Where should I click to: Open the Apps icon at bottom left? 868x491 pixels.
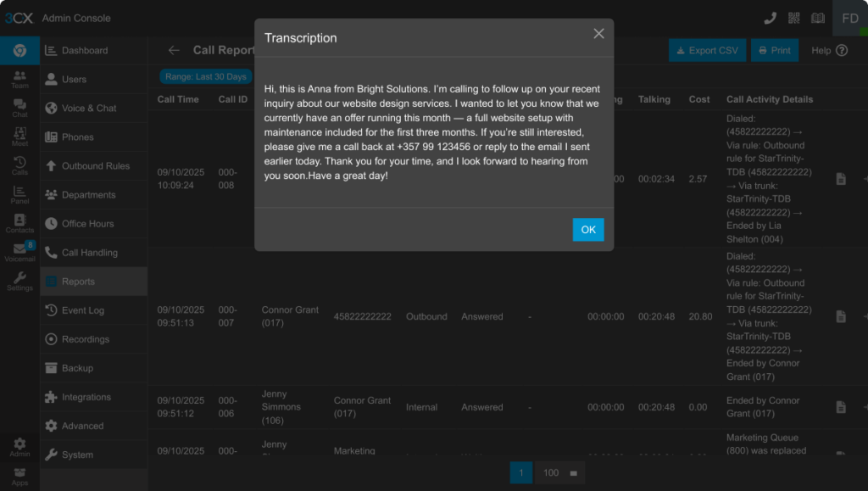[x=19, y=477]
